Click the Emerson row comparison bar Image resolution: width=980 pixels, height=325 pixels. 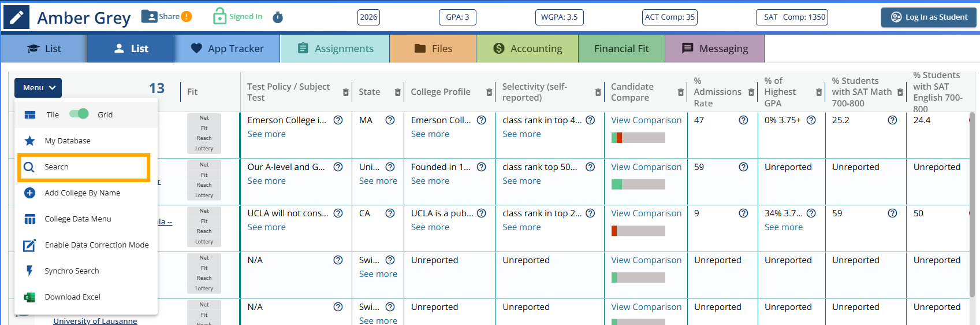638,138
